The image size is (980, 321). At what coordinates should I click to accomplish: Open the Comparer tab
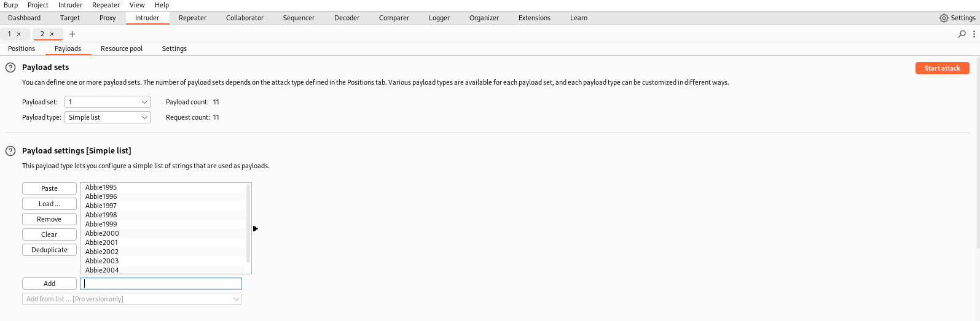click(x=394, y=18)
